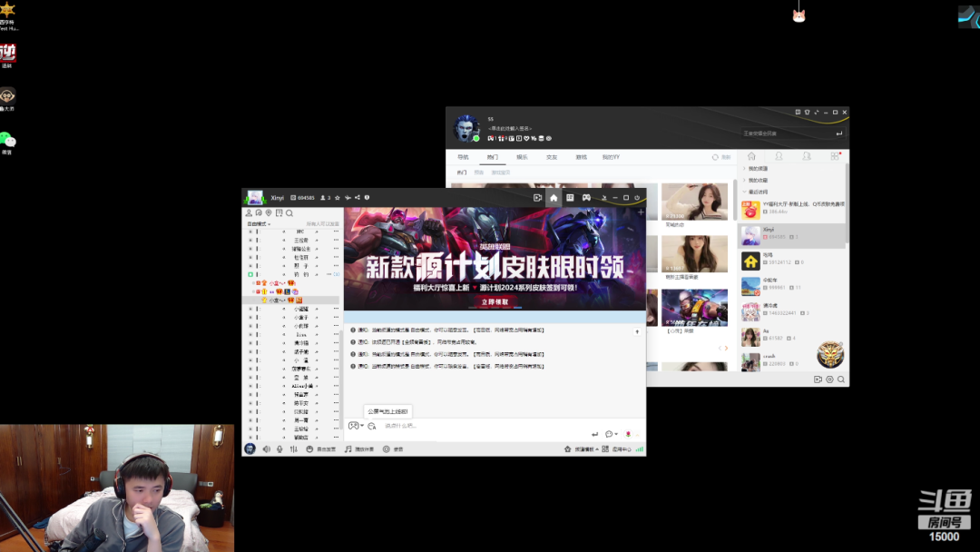
Task: Click the search icon at the YY window bottom
Action: (x=841, y=379)
